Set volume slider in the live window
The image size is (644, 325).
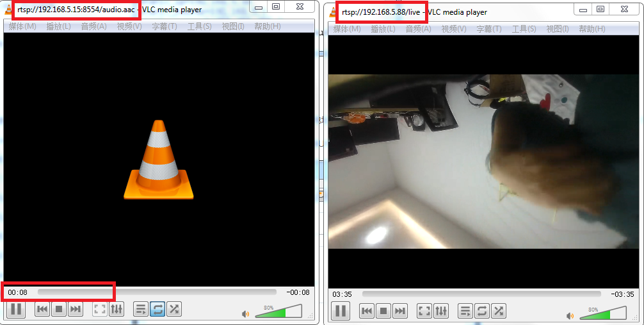tap(603, 313)
